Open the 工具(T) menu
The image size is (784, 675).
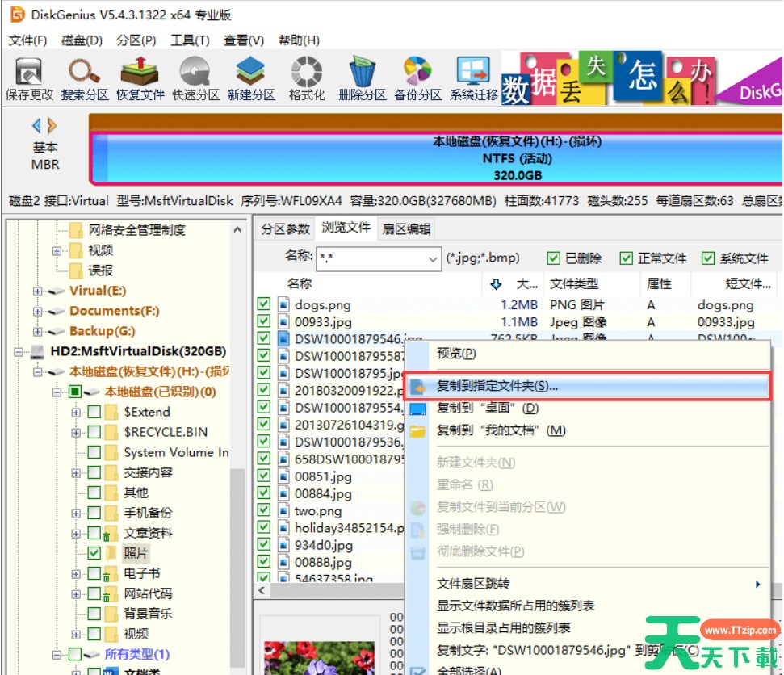tap(190, 39)
